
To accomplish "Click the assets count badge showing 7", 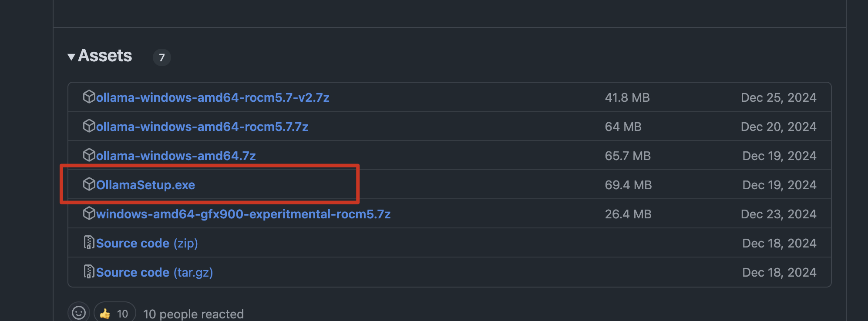I will click(161, 57).
